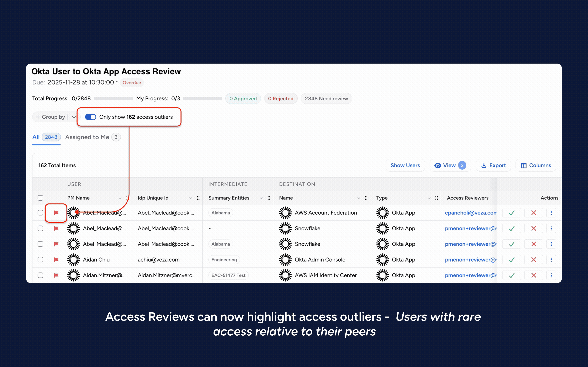
Task: Open PM Name column sort chevron
Action: click(120, 198)
